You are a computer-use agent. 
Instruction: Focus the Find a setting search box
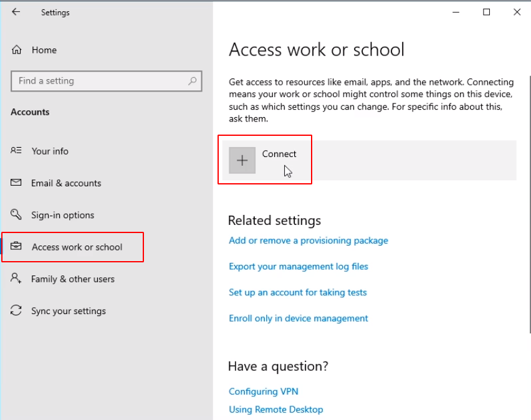[x=107, y=81]
